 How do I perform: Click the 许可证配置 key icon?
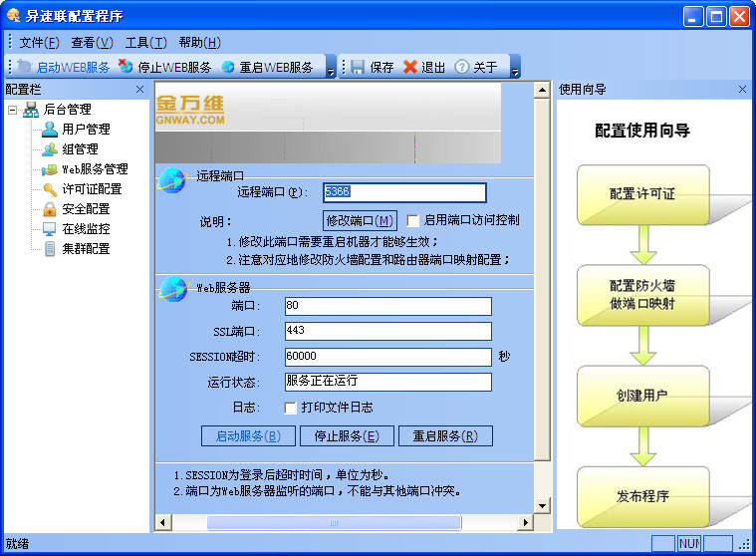click(x=49, y=189)
